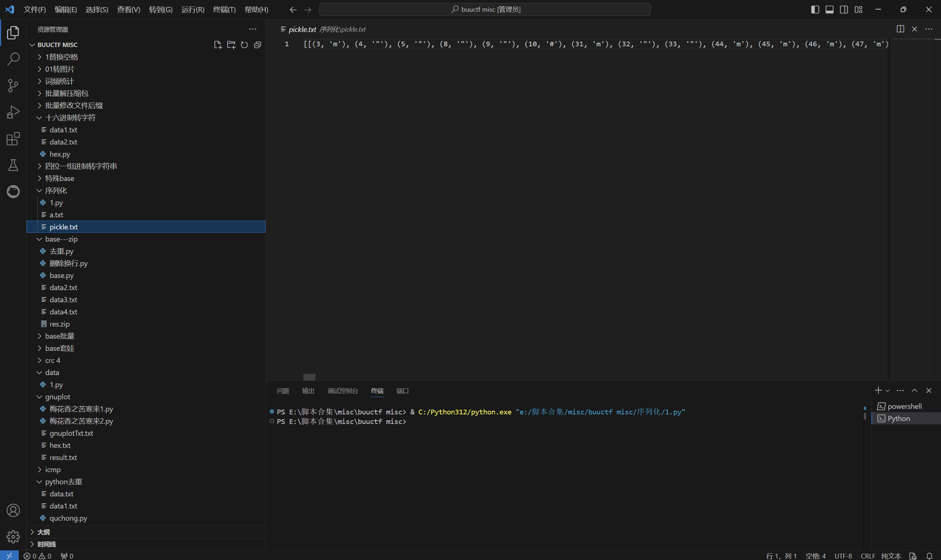Open editor more actions ellipsis

[x=929, y=29]
